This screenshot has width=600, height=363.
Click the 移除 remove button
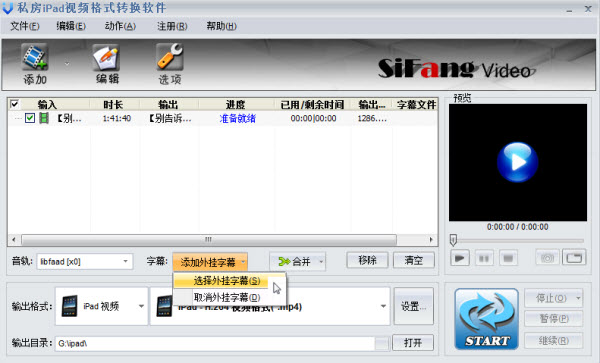pyautogui.click(x=367, y=260)
